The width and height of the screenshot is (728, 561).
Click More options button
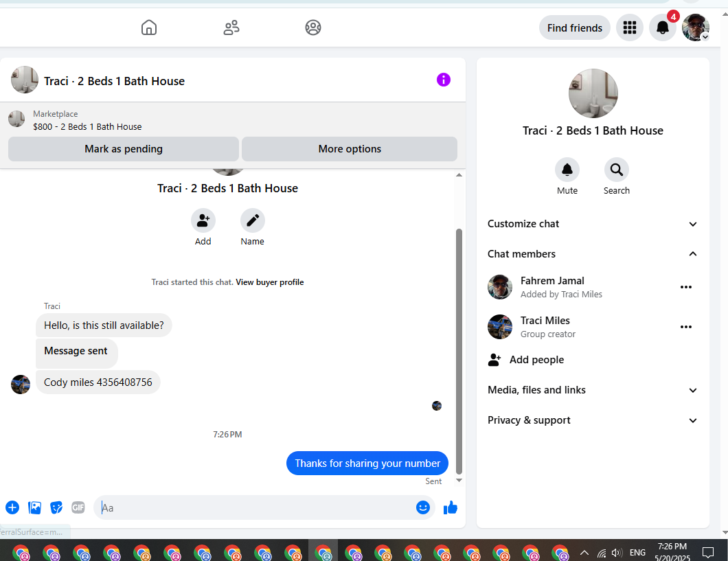[x=350, y=149]
